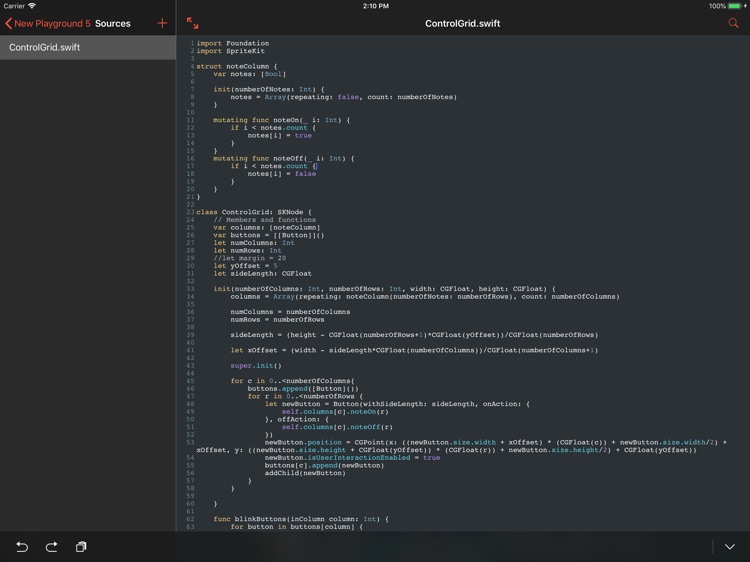This screenshot has height=562, width=750.
Task: Collapse keyboard bar with down chevron
Action: coord(729,547)
